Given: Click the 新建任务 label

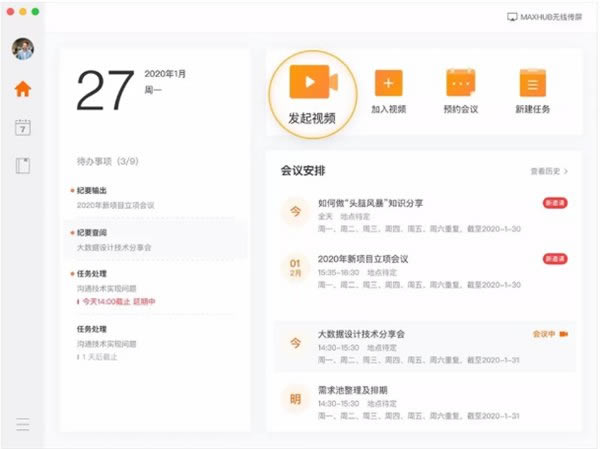Looking at the screenshot, I should click(x=533, y=109).
